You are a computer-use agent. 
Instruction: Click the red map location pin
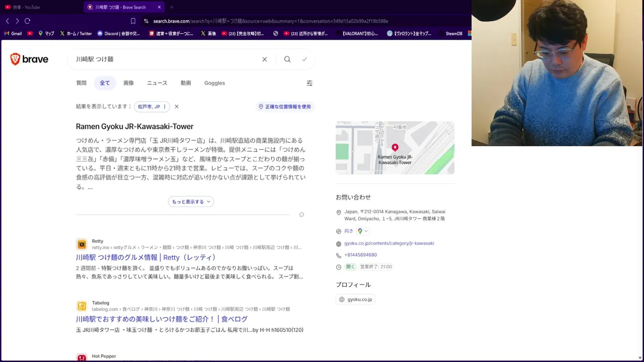(395, 147)
